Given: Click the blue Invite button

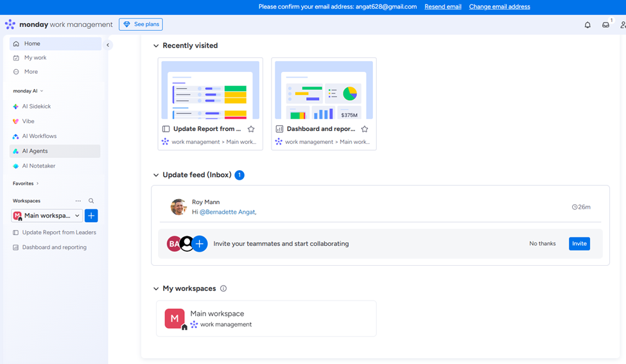Looking at the screenshot, I should [579, 243].
